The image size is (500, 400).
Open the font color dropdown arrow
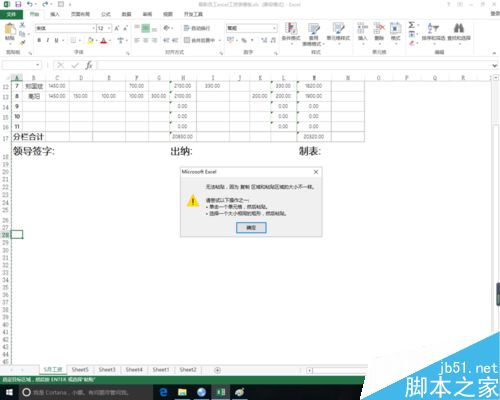point(110,41)
